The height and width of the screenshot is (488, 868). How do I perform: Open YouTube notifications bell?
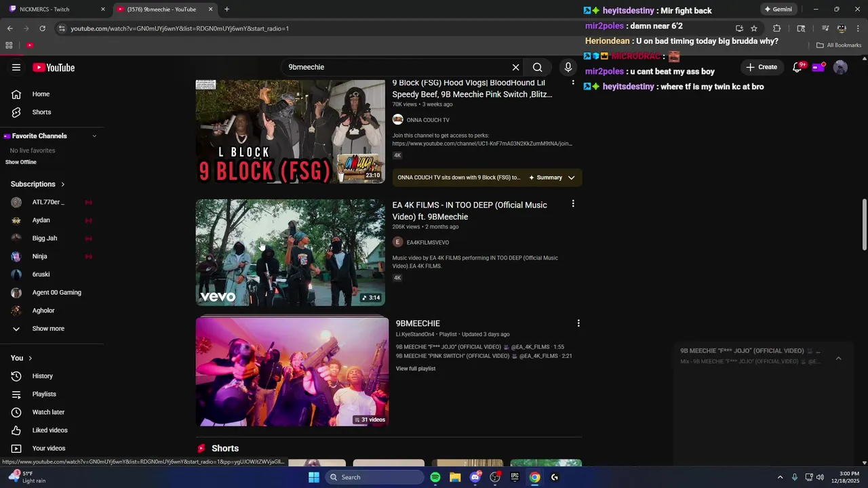click(x=797, y=67)
